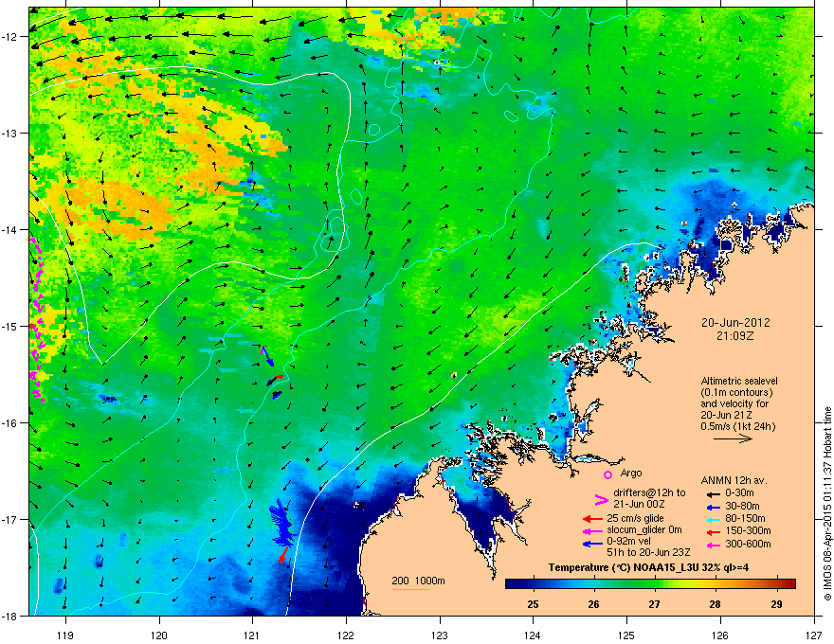Click the latitude '-12' axis label

(x=11, y=37)
